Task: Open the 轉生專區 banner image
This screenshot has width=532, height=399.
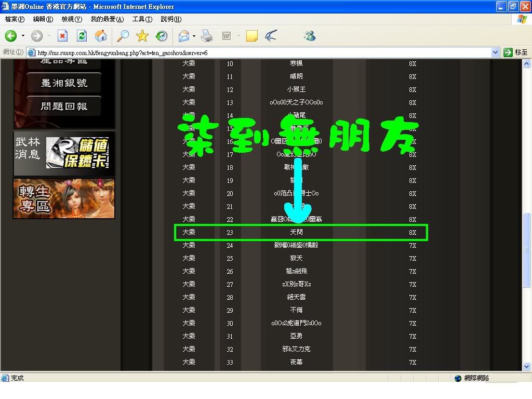Action: point(64,198)
